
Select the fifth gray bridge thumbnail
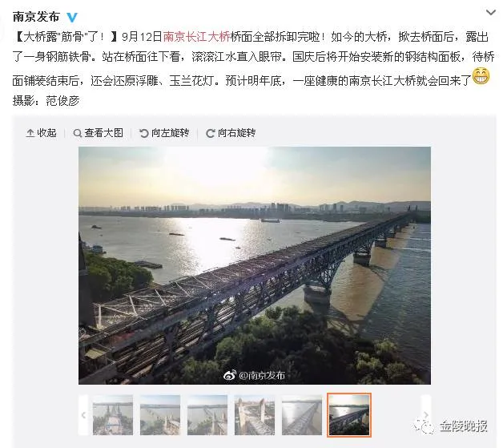click(302, 415)
